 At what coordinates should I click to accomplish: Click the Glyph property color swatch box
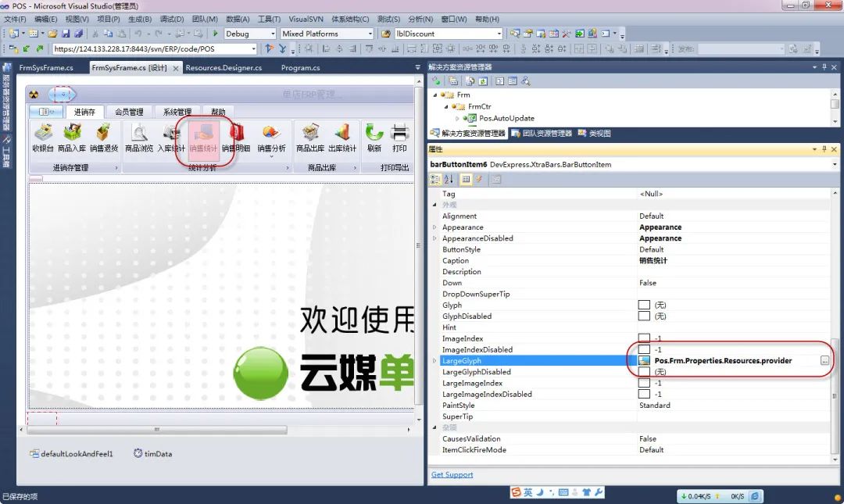644,306
